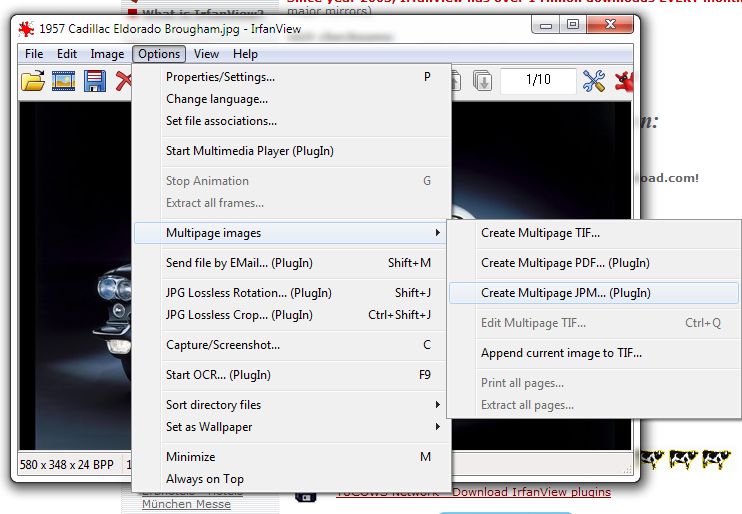Choose Append current image to TIF...
This screenshot has height=514, width=742.
click(594, 353)
